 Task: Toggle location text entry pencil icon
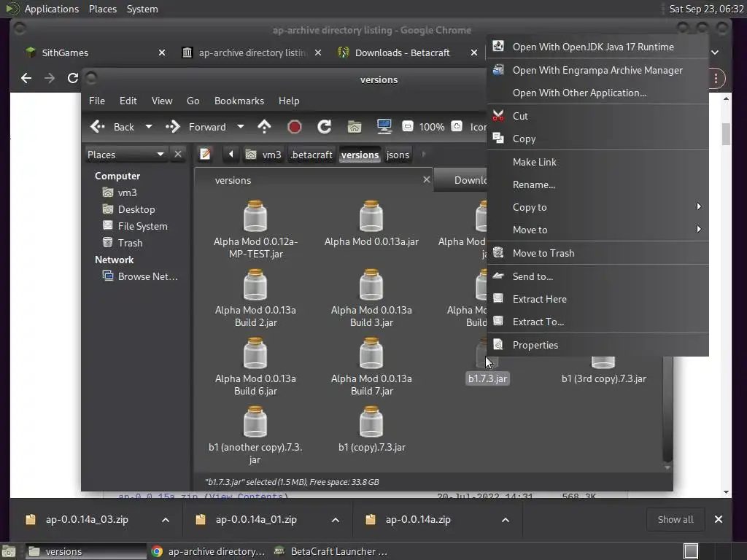coord(205,155)
